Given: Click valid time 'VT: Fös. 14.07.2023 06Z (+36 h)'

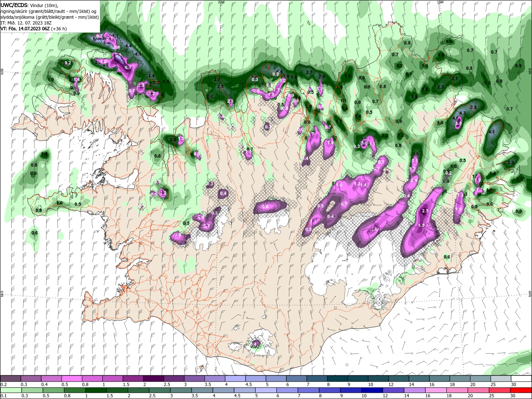Looking at the screenshot, I should pyautogui.click(x=34, y=29).
